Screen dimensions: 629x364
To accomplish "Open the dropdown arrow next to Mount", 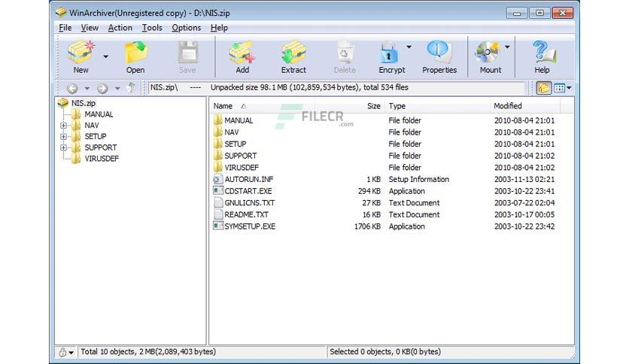I will coord(507,47).
